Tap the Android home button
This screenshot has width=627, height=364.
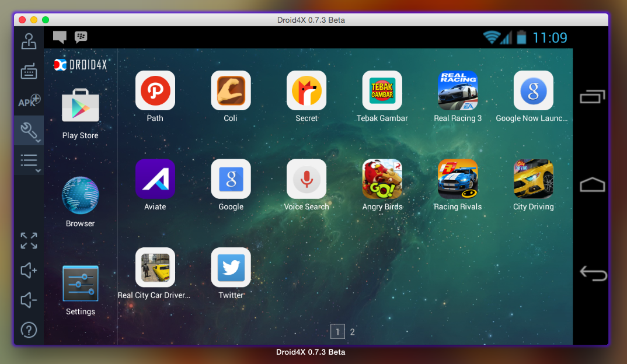[x=592, y=184]
